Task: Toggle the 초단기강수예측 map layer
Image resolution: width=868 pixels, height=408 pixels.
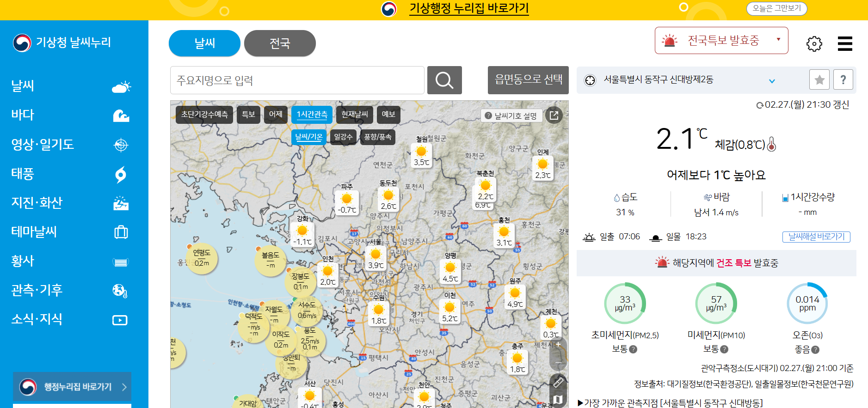Action: click(x=204, y=114)
